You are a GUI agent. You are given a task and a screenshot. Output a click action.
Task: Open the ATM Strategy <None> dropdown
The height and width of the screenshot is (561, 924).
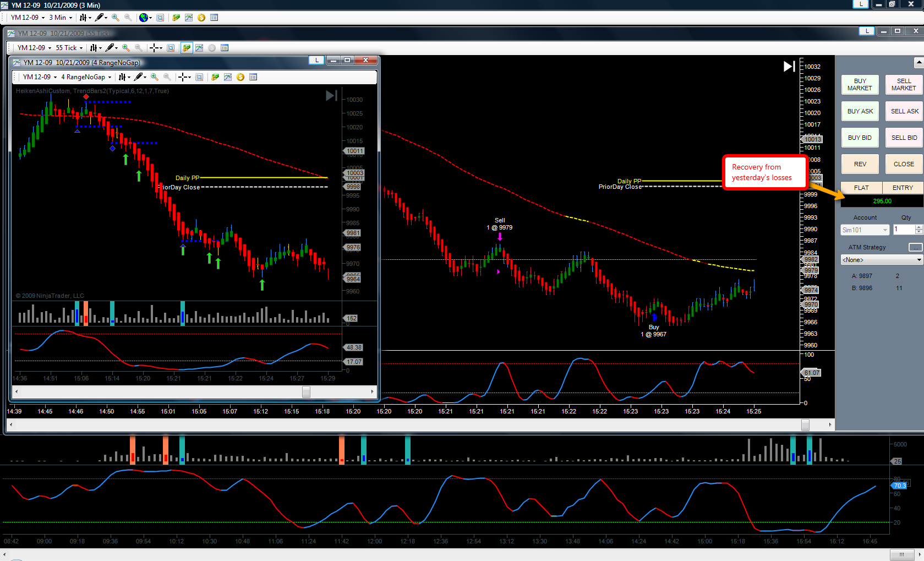[x=882, y=260]
